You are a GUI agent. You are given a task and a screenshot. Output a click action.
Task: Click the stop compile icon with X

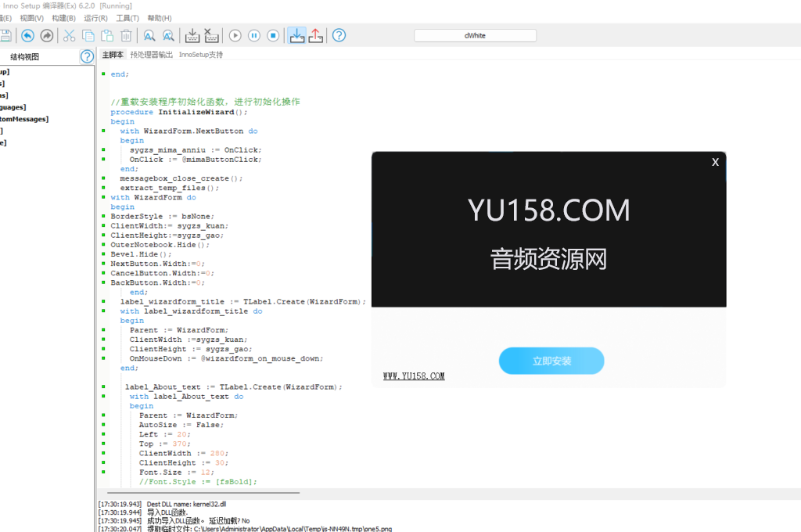[211, 35]
